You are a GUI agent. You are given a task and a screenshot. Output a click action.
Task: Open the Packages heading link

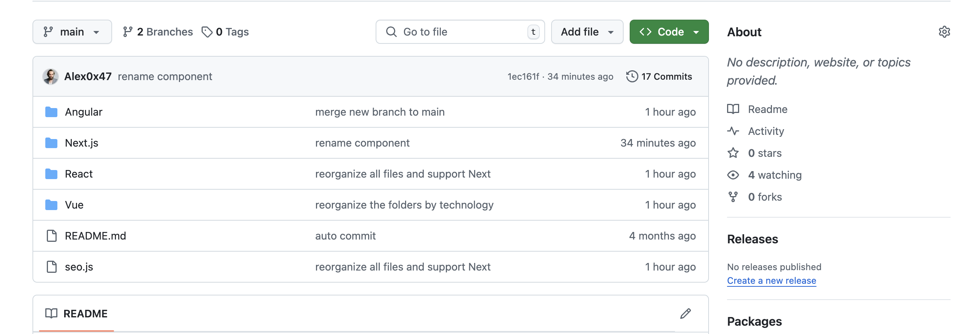coord(754,322)
